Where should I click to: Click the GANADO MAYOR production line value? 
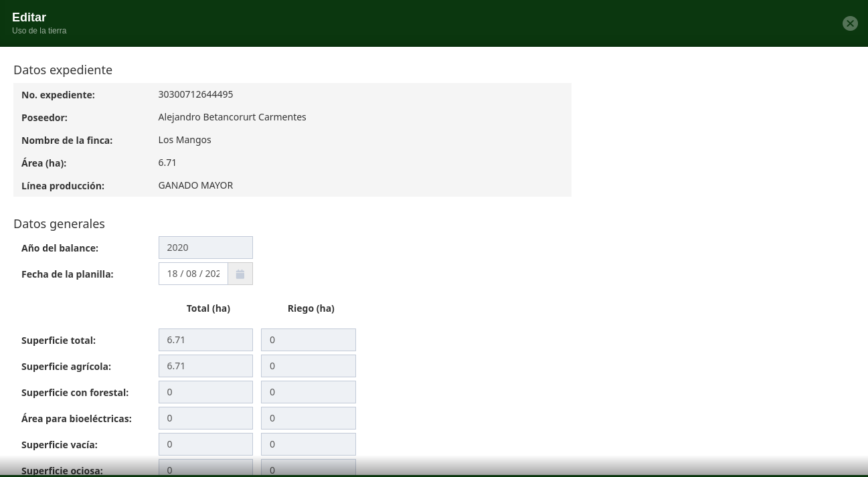(x=195, y=185)
